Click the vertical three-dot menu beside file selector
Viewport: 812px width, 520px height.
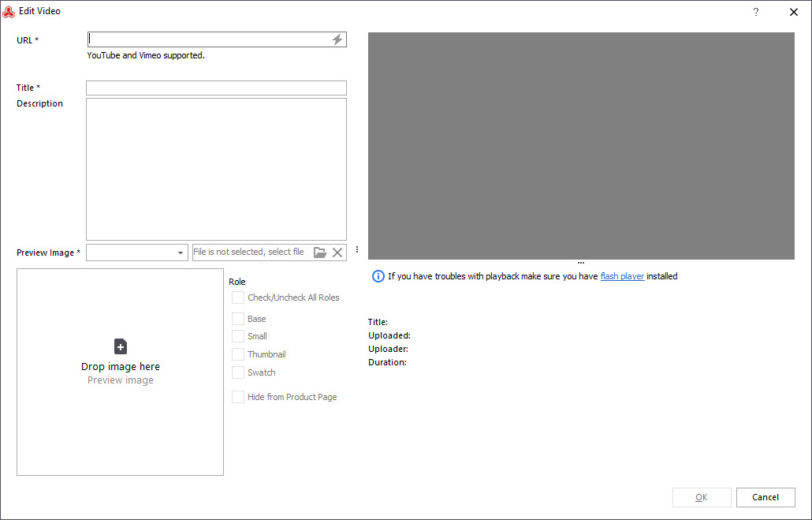point(357,249)
